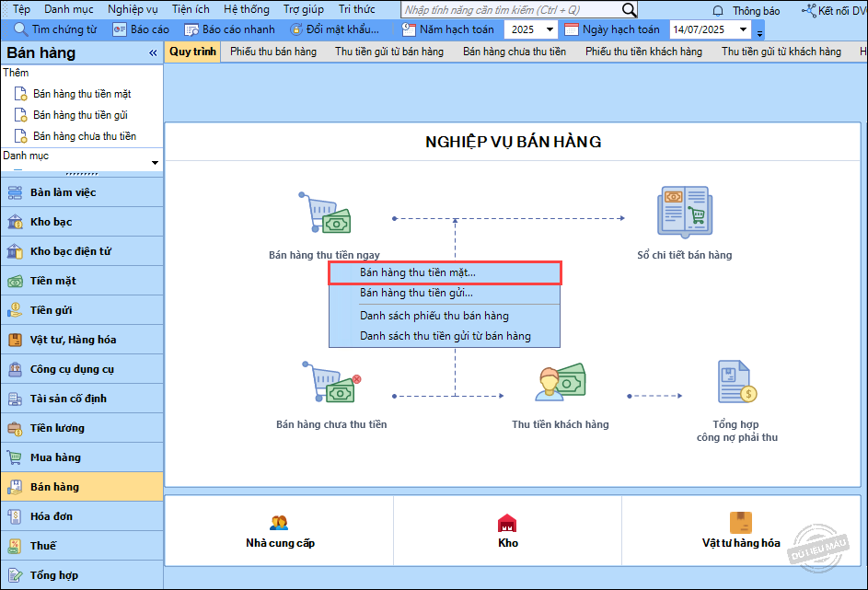Viewport: 868px width, 590px height.
Task: Open Nhà cung cấp shortcut
Action: [x=280, y=531]
